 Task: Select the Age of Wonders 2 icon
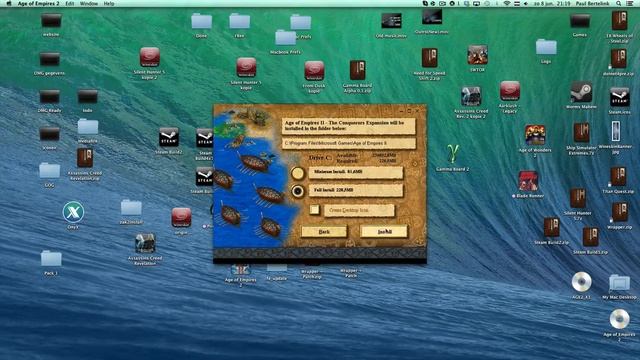[x=535, y=135]
